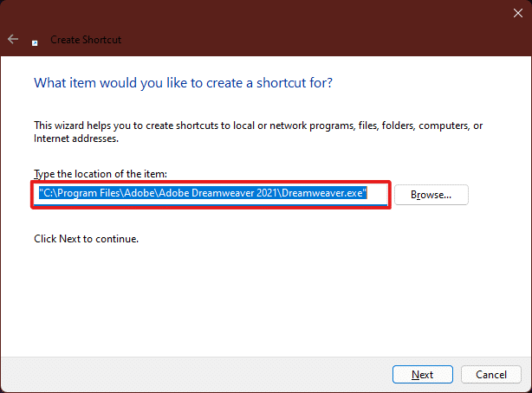This screenshot has height=393, width=532.
Task: Place cursor on 'Dreamweaver.exe' in the path
Action: click(322, 193)
